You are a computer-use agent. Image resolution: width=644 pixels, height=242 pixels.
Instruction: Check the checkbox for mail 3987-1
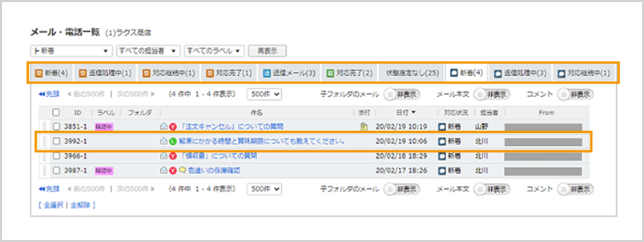56,170
